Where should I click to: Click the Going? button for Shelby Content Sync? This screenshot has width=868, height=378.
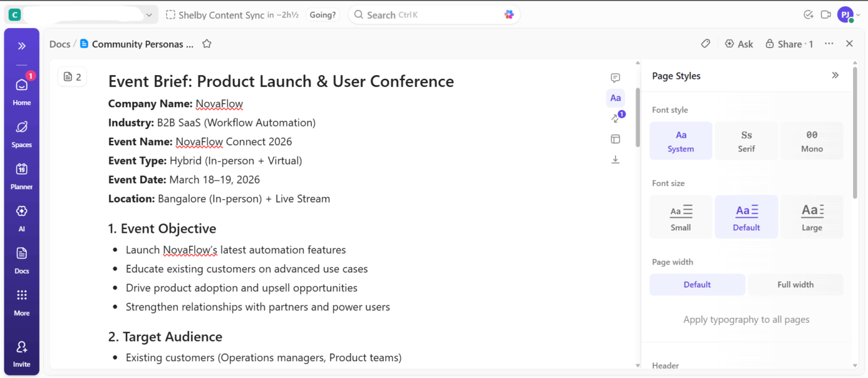point(322,14)
